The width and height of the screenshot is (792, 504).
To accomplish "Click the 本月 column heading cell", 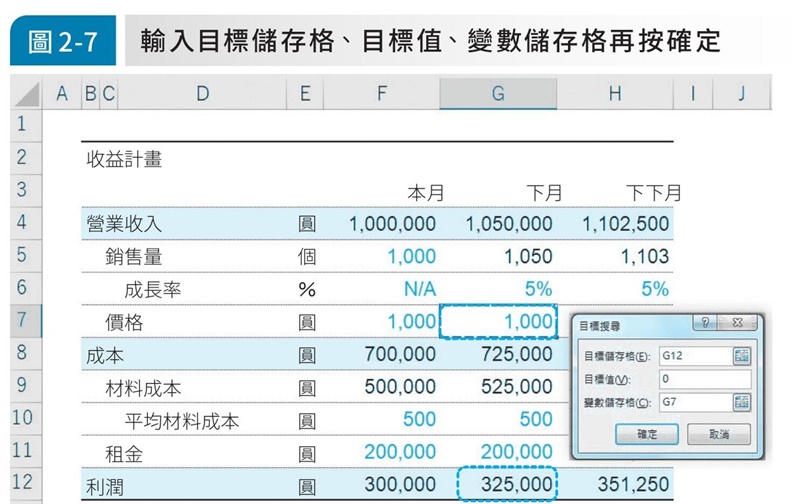I will 426,193.
